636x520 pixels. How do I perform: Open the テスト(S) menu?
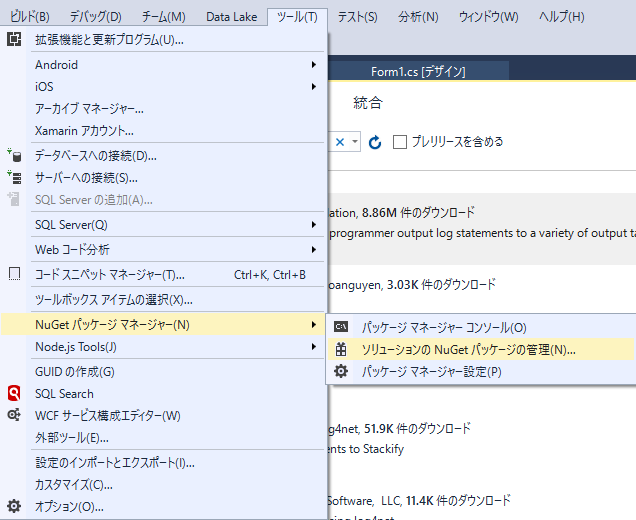click(x=357, y=17)
